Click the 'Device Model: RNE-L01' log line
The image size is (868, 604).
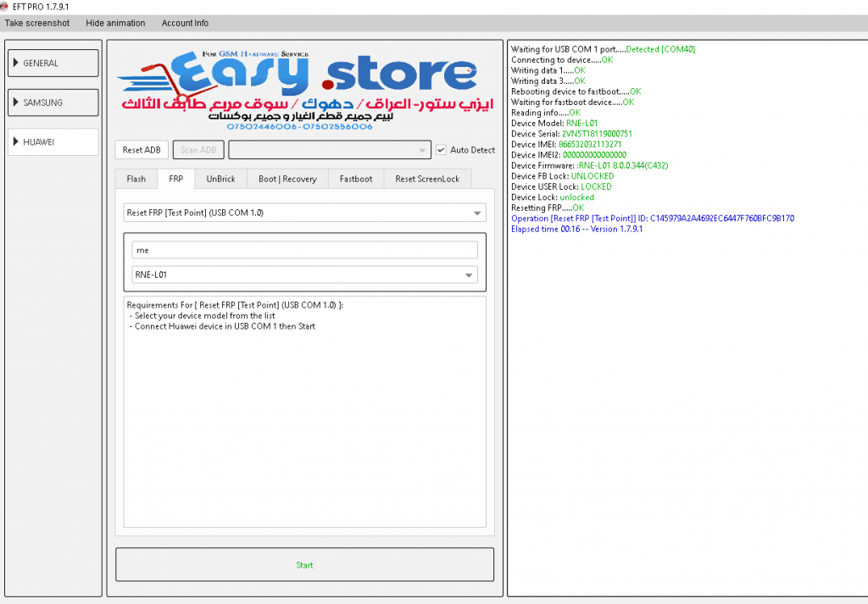[554, 124]
